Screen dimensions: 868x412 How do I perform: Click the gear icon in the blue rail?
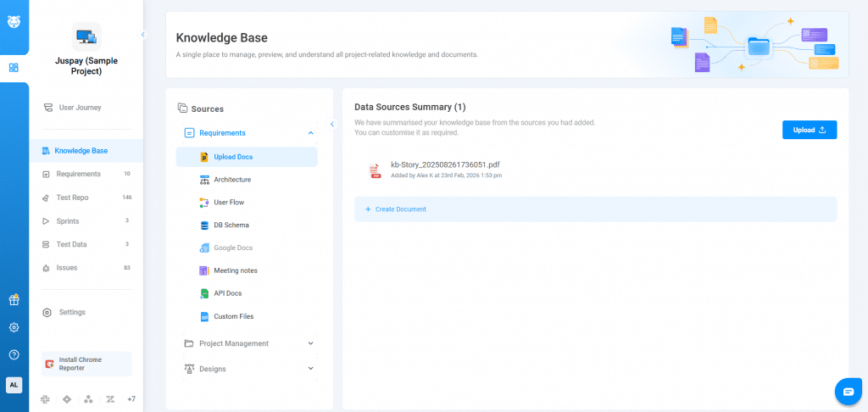click(14, 327)
